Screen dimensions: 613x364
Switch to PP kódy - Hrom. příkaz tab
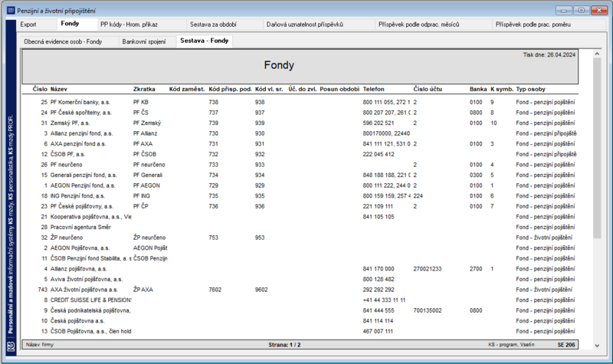coord(129,25)
